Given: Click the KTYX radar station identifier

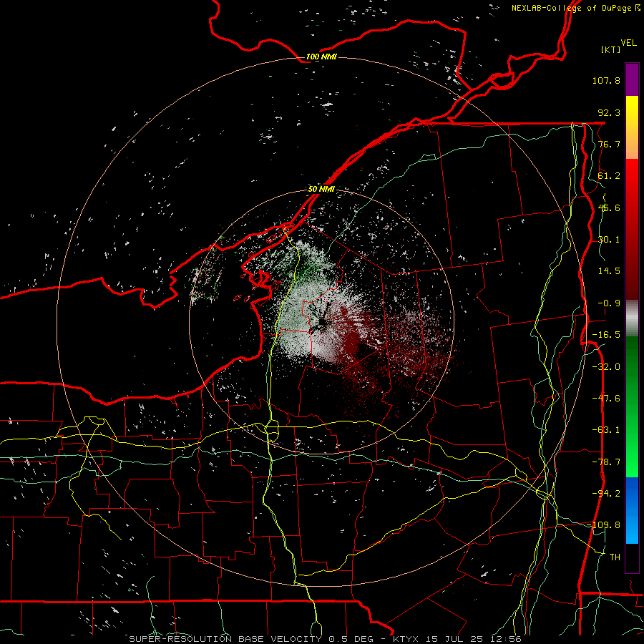Looking at the screenshot, I should 406,639.
